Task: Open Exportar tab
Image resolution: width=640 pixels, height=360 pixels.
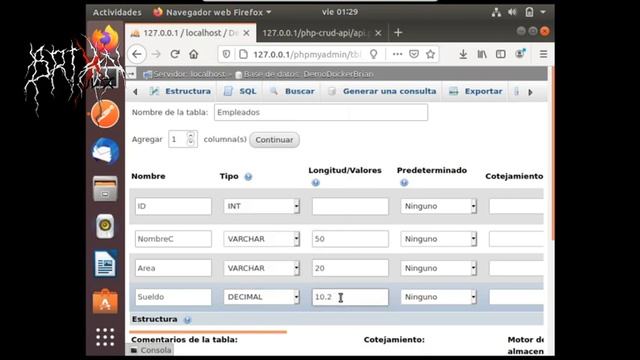Action: click(476, 91)
